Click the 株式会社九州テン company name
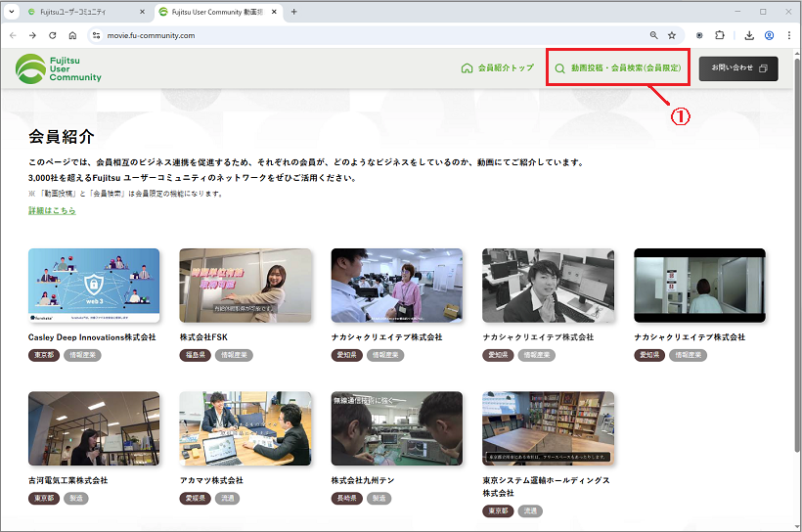The height and width of the screenshot is (532, 802). click(x=363, y=480)
